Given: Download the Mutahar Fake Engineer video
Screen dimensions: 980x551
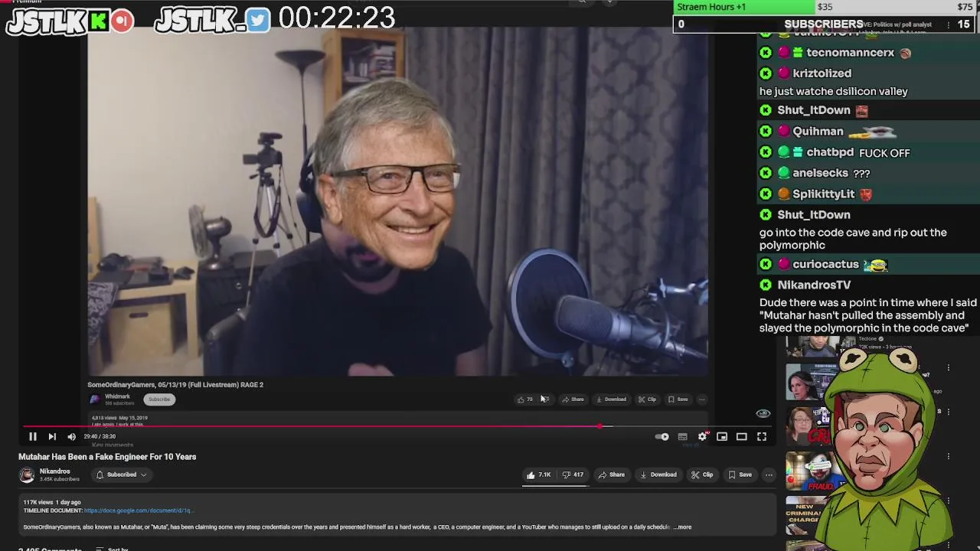Looking at the screenshot, I should 658,474.
